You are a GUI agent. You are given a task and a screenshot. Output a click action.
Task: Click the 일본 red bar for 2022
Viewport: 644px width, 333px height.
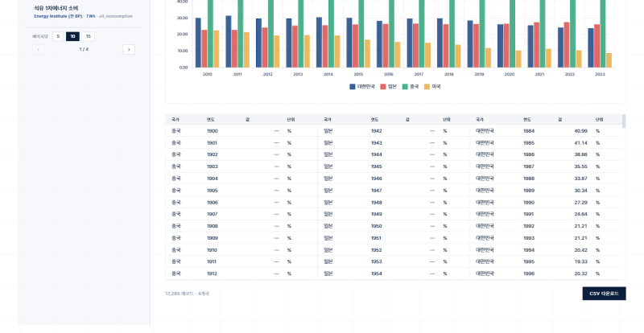(x=567, y=45)
